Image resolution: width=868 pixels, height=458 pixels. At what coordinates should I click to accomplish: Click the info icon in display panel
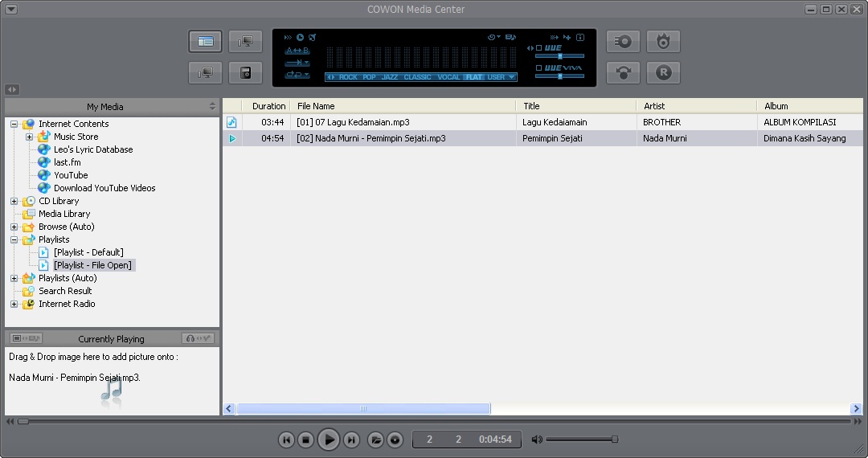[580, 37]
